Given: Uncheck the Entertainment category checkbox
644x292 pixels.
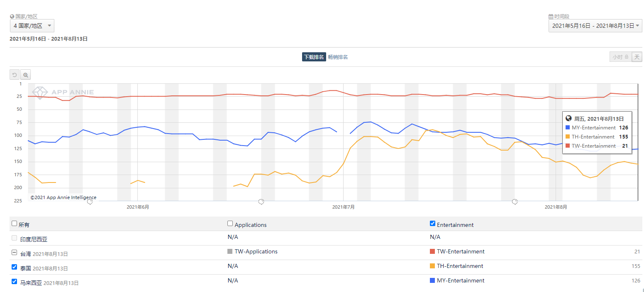Looking at the screenshot, I should point(432,224).
